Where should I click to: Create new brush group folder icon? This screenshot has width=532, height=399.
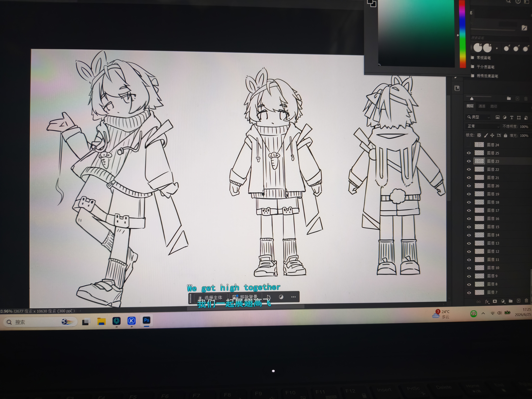[509, 98]
